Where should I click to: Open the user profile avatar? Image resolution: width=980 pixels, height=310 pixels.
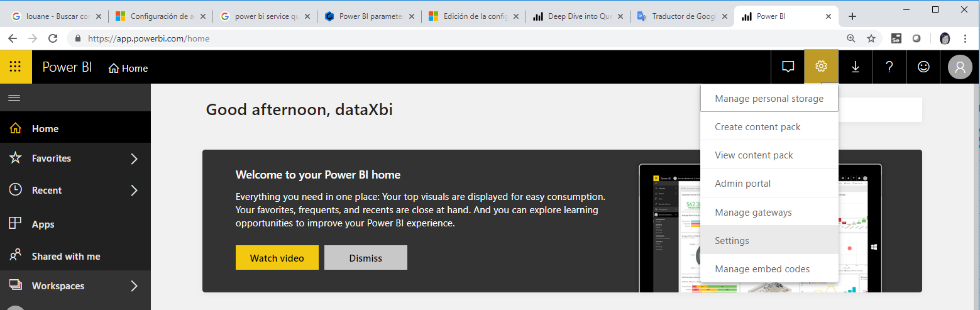point(959,67)
